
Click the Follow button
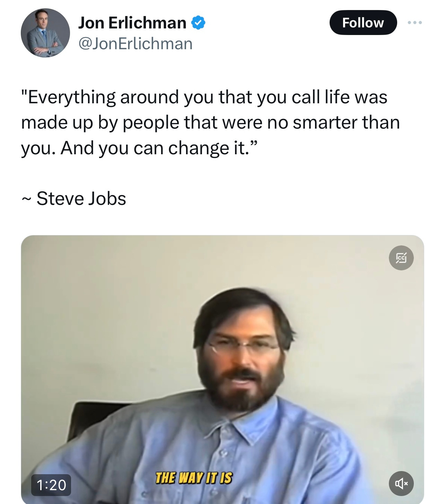[x=363, y=23]
